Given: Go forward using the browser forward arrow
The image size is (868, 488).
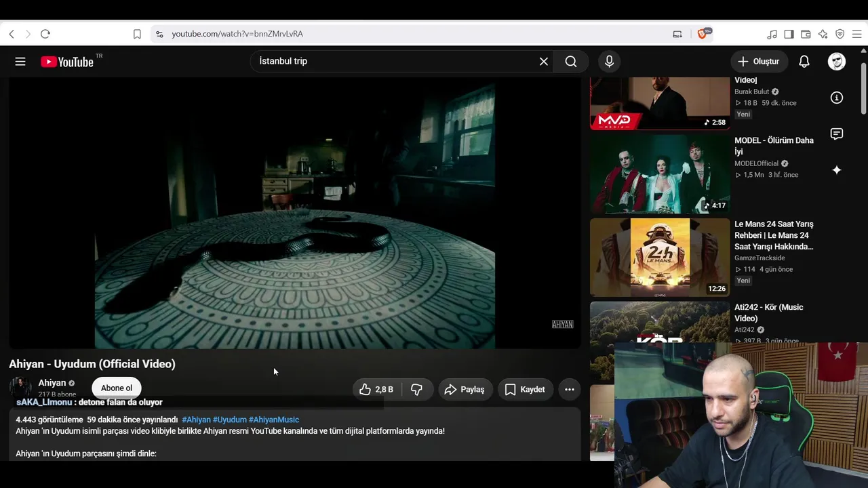Looking at the screenshot, I should 28,34.
